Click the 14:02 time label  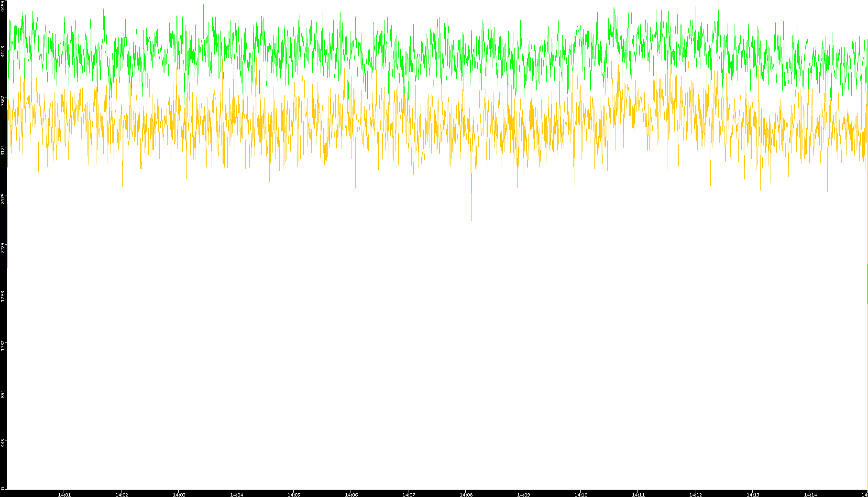(121, 495)
